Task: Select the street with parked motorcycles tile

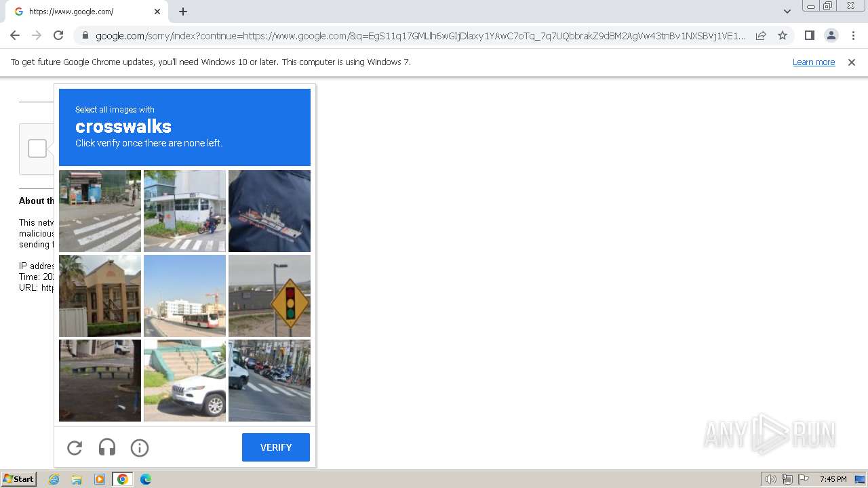Action: point(269,380)
